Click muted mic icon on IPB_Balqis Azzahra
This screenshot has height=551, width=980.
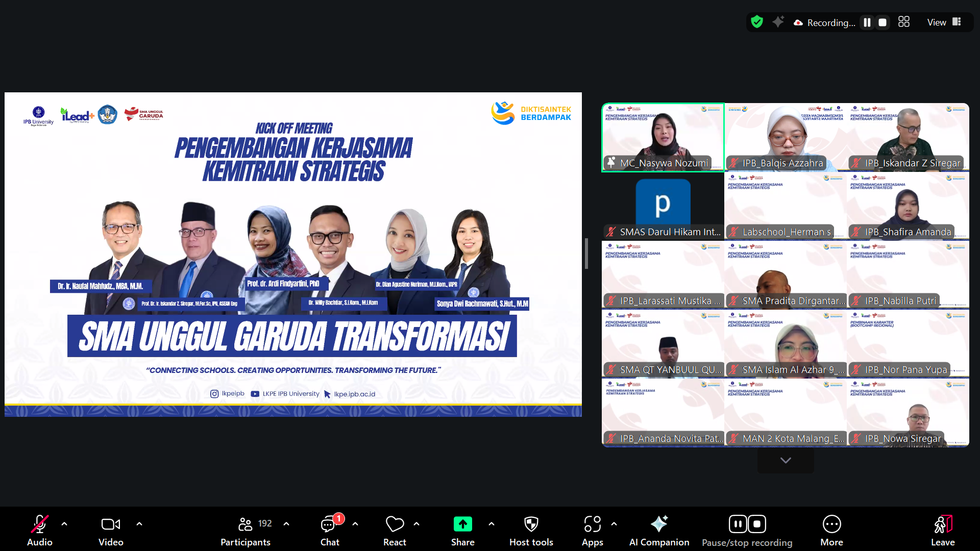733,163
